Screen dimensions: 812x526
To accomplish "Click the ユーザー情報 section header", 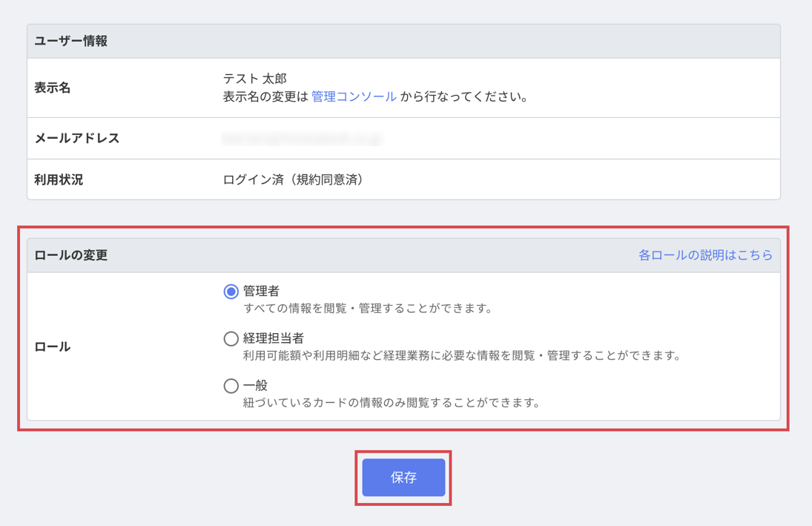I will [x=71, y=42].
